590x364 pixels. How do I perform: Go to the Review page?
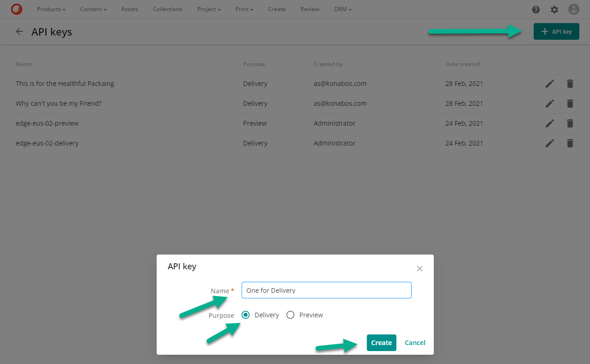tap(310, 9)
